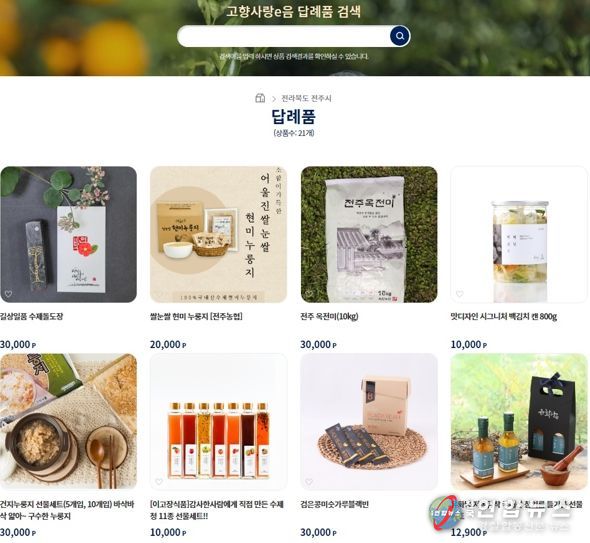
Task: Click the 들기름 gift set bottles image
Action: (x=519, y=421)
